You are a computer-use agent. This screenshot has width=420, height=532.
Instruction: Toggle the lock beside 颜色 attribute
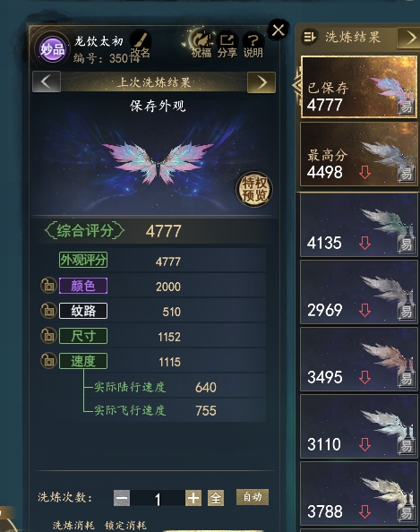point(48,286)
